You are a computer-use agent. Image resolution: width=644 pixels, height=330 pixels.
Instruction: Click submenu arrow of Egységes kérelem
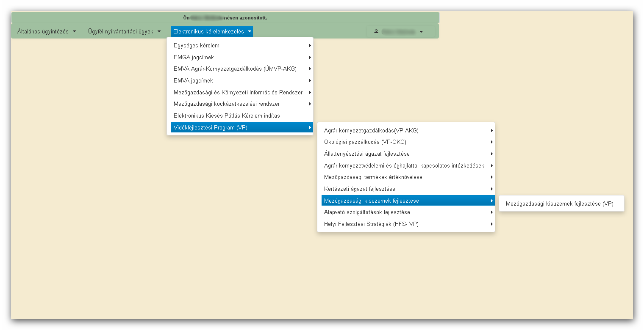click(x=310, y=45)
